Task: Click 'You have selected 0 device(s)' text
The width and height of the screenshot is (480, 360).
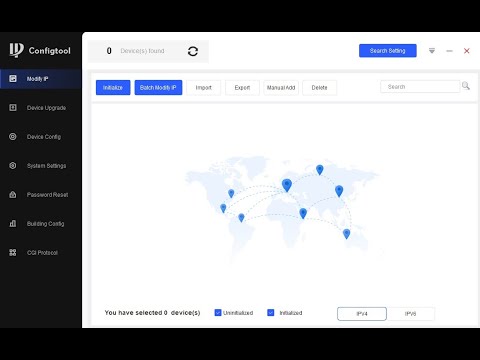Action: point(152,313)
